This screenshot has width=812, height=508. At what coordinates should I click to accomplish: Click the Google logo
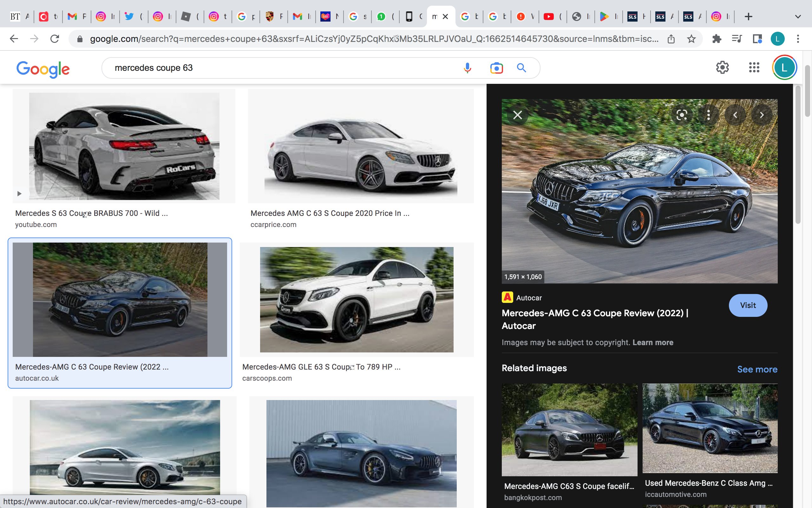[x=43, y=69]
